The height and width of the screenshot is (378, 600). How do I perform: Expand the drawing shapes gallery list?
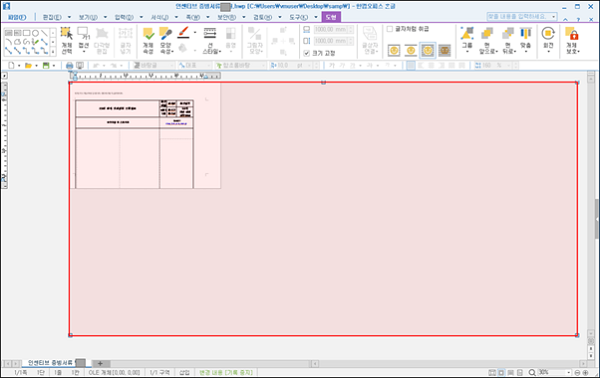pyautogui.click(x=53, y=51)
